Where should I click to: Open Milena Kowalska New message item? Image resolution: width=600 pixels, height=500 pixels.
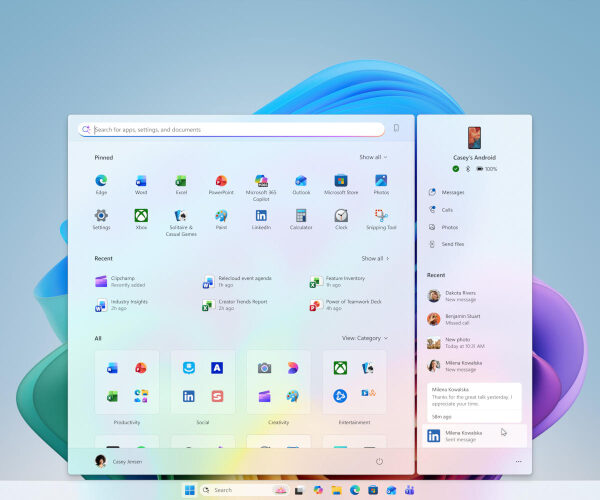455,366
